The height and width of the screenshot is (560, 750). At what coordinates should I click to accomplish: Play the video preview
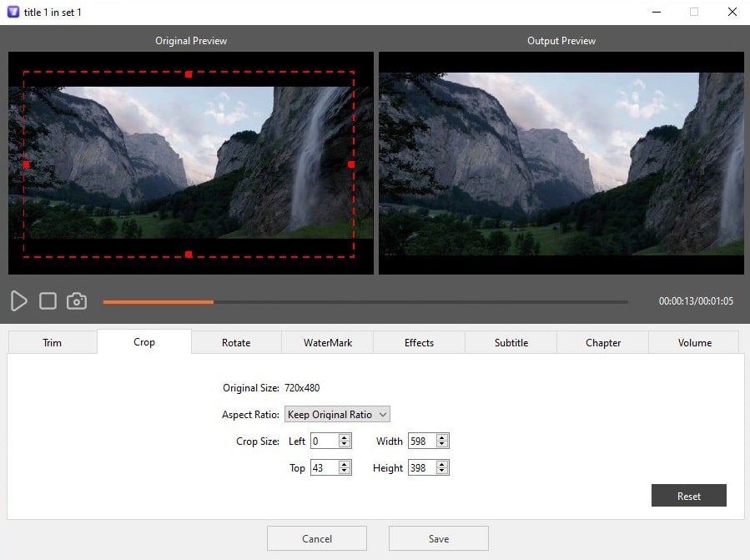[18, 301]
